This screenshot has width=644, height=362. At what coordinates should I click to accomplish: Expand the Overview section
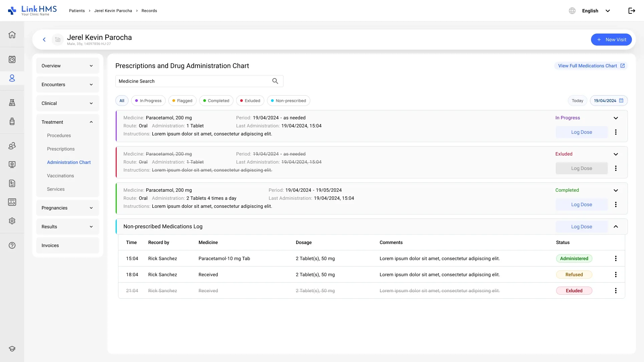(68, 66)
